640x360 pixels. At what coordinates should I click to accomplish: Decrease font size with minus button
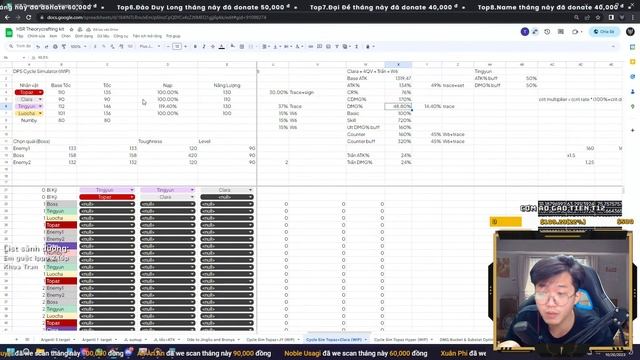tap(168, 47)
